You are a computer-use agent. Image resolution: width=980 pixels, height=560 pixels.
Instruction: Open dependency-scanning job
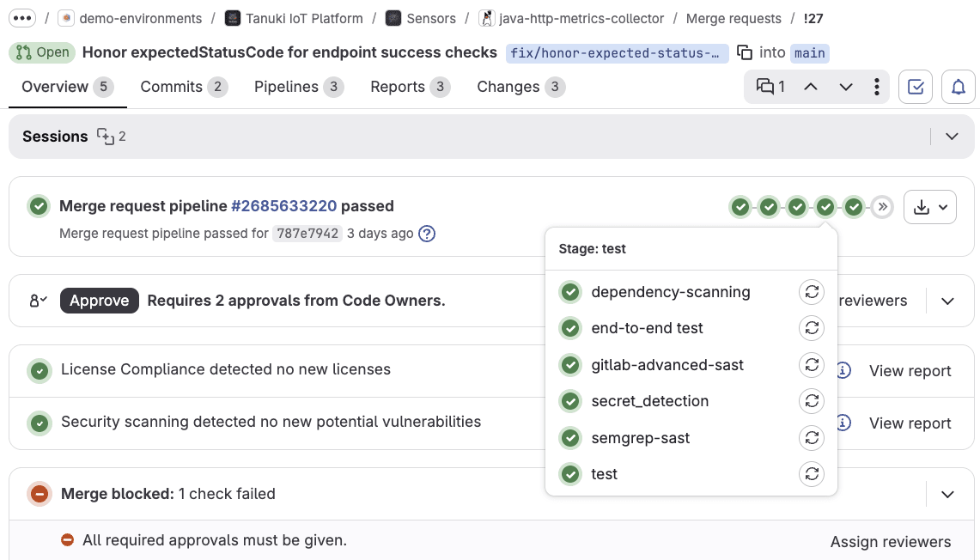tap(671, 292)
